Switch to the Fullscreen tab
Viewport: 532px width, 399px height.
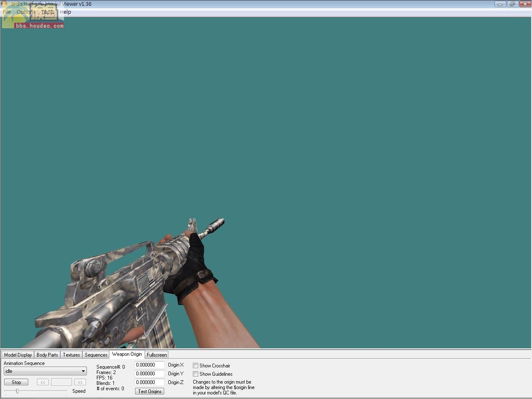tap(157, 355)
